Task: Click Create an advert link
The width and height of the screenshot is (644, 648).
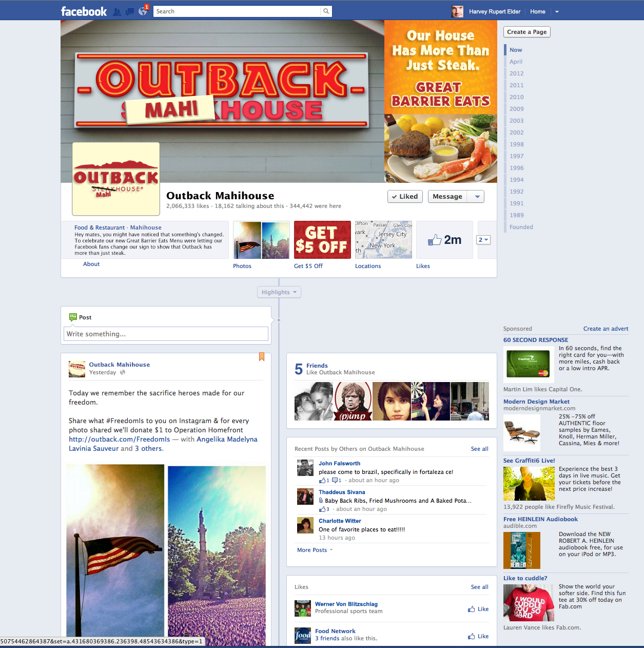Action: [606, 329]
